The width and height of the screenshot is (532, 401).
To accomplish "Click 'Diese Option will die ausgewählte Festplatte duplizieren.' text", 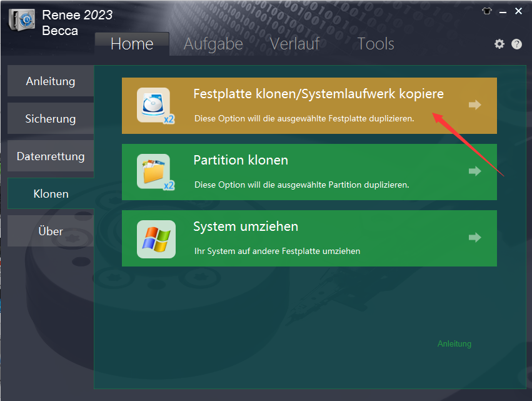I will (304, 118).
